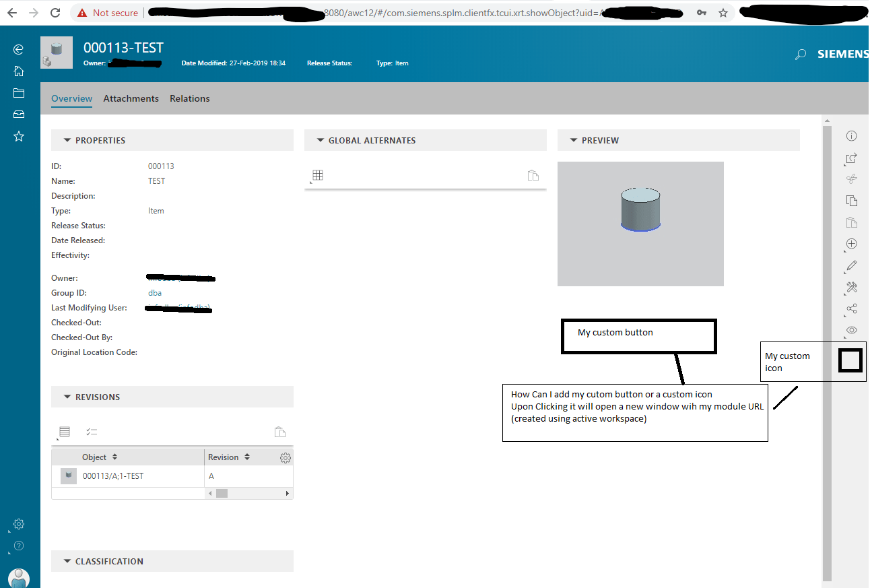870x588 pixels.
Task: Click the Copy icon in right sidebar
Action: (851, 200)
